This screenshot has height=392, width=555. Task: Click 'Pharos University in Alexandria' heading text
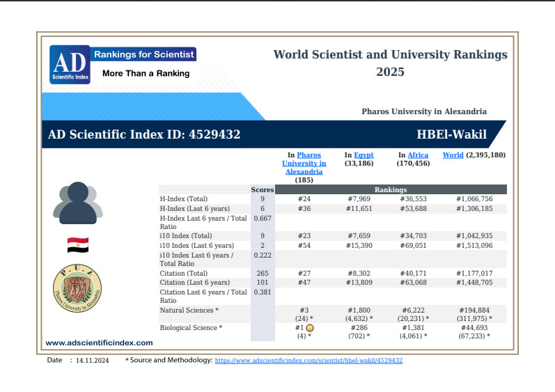424,111
